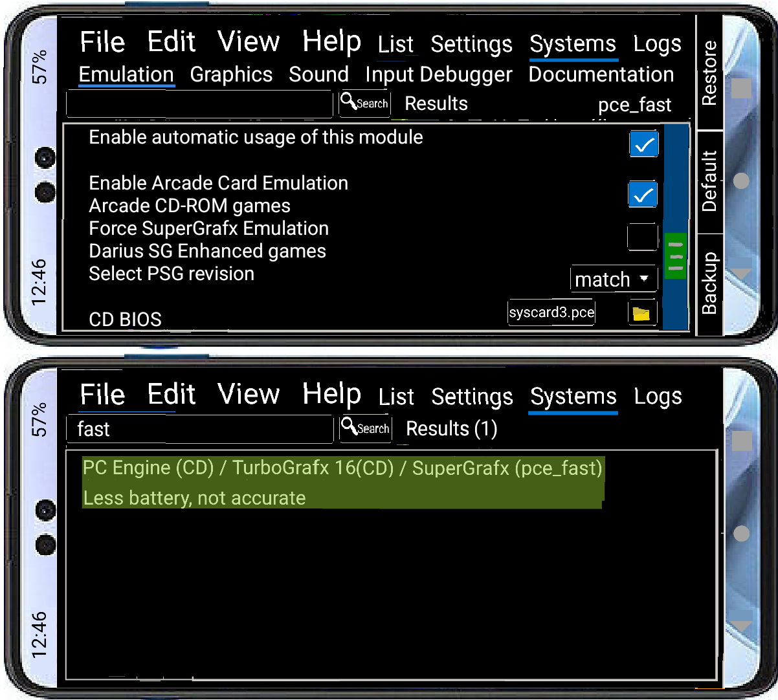Viewport: 778px width, 700px height.
Task: Tap square recents button on top phone
Action: pos(741,89)
